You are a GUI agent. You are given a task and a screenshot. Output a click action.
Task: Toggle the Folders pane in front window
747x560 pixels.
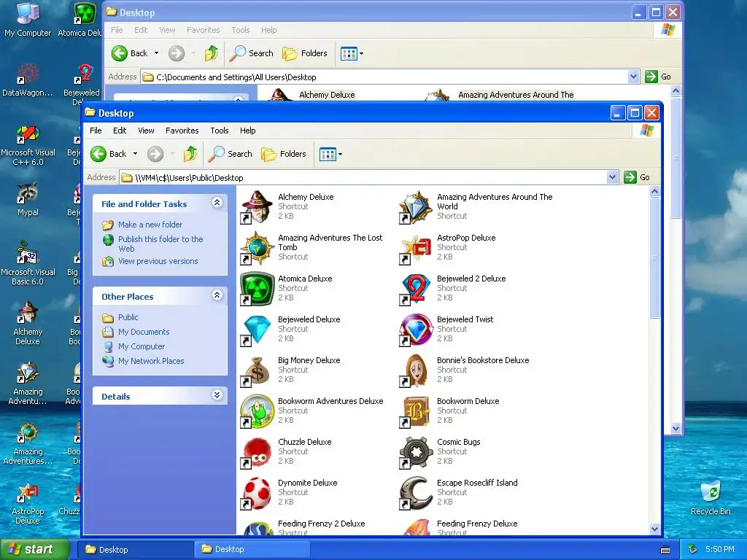[284, 154]
